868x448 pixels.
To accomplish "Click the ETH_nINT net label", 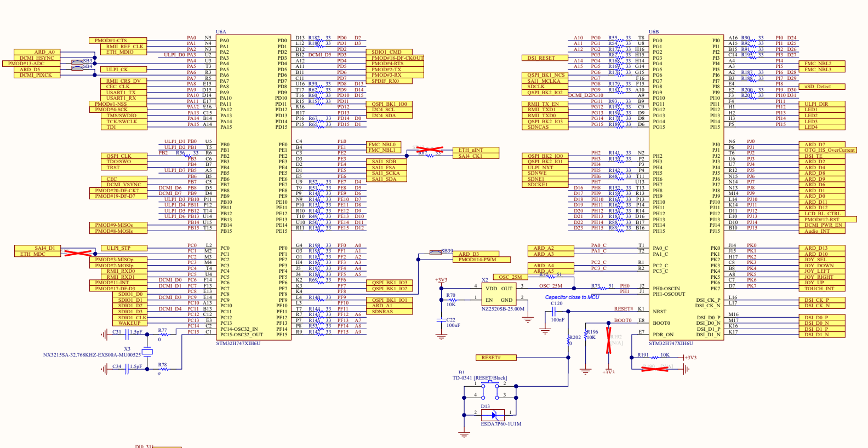I will click(476, 150).
